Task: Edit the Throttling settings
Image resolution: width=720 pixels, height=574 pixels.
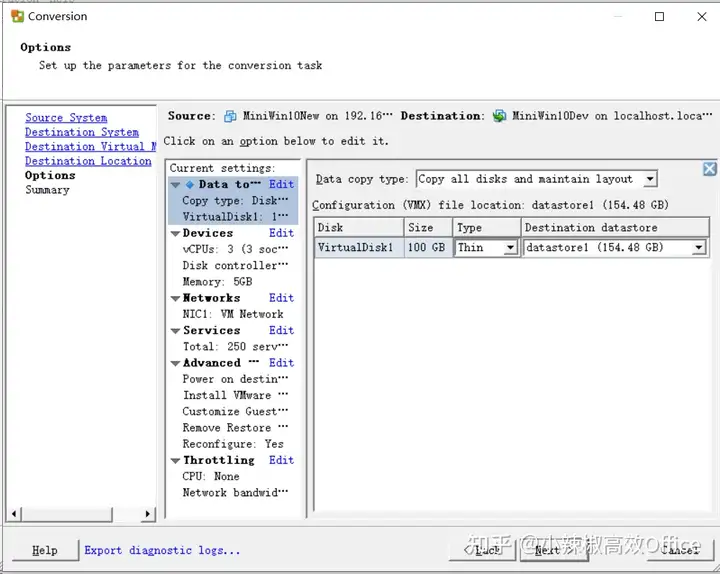Action: point(281,460)
